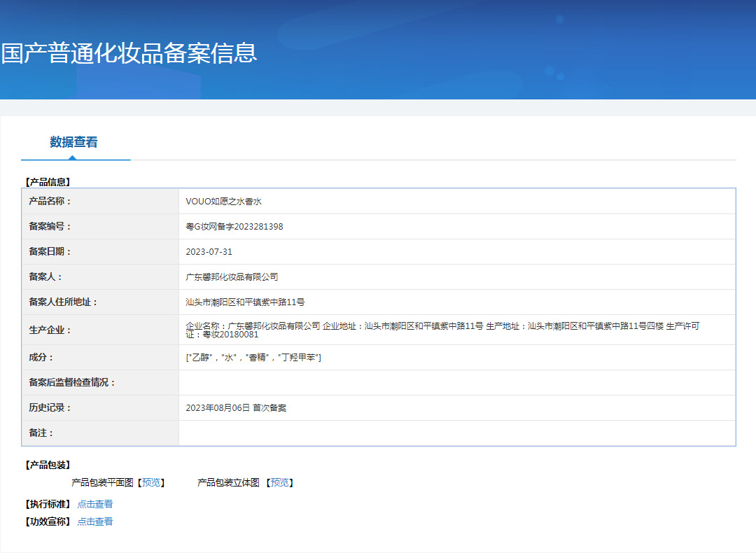Click the filing date 2023-07-31
Image resolution: width=756 pixels, height=553 pixels.
(x=209, y=252)
